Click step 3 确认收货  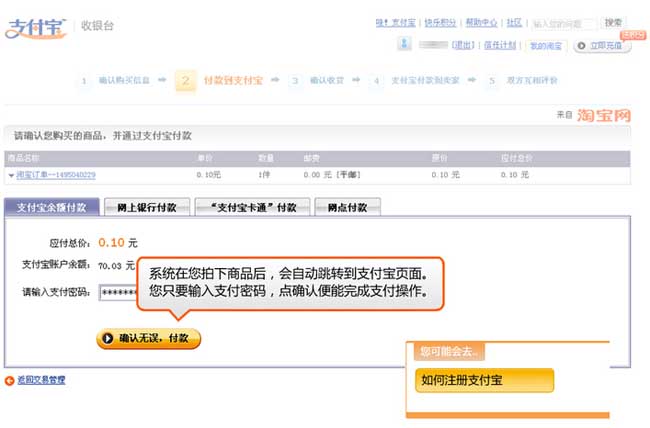(x=318, y=80)
